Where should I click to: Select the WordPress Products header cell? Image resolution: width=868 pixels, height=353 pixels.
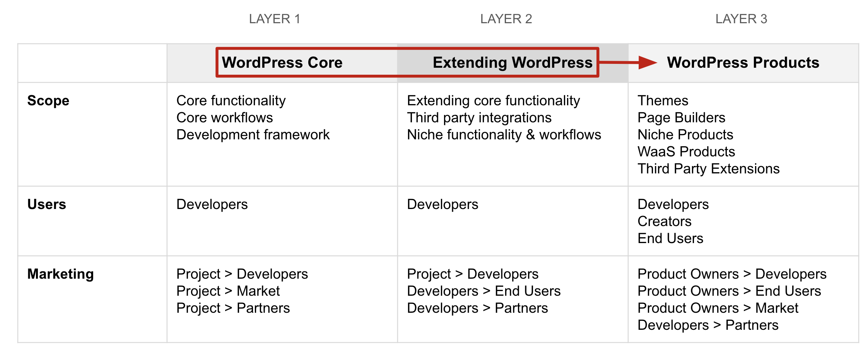tap(743, 62)
